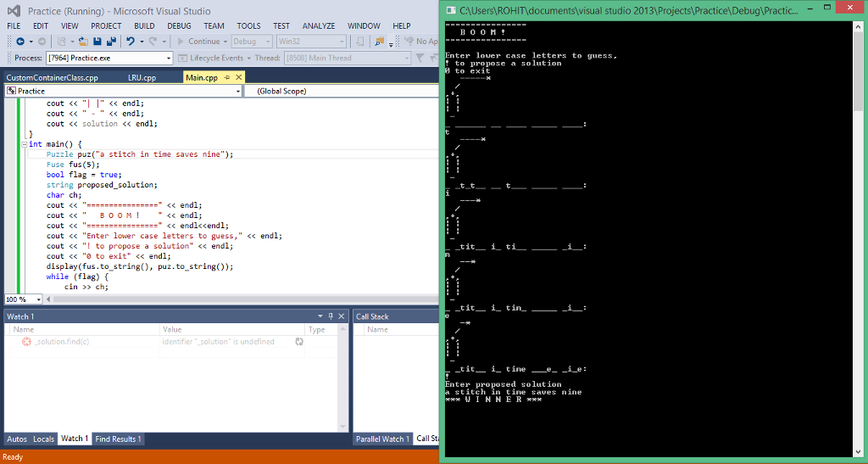This screenshot has width=868, height=464.
Task: Click the Navigate Backward arrow icon
Action: tap(20, 42)
